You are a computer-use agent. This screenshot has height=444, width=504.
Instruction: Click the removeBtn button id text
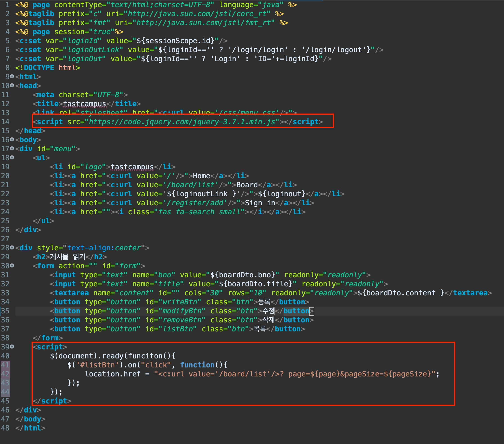[x=182, y=320]
